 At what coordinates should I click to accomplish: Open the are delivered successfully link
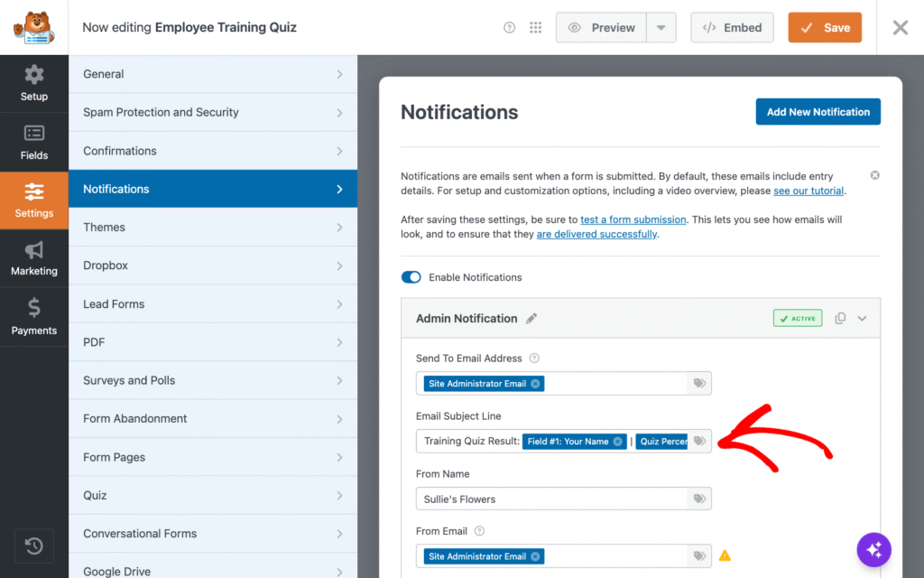pyautogui.click(x=596, y=234)
